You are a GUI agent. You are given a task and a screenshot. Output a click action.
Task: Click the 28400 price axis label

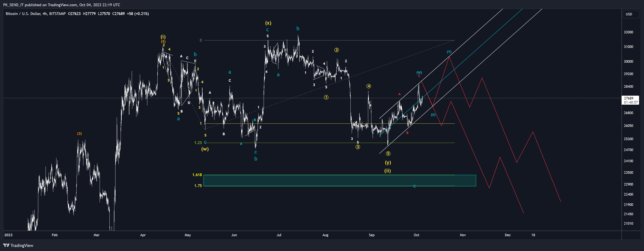click(629, 86)
